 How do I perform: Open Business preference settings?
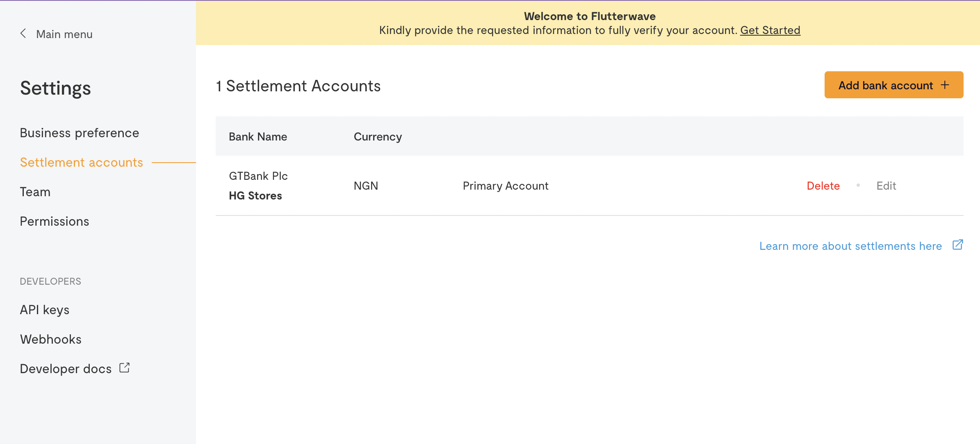point(80,133)
